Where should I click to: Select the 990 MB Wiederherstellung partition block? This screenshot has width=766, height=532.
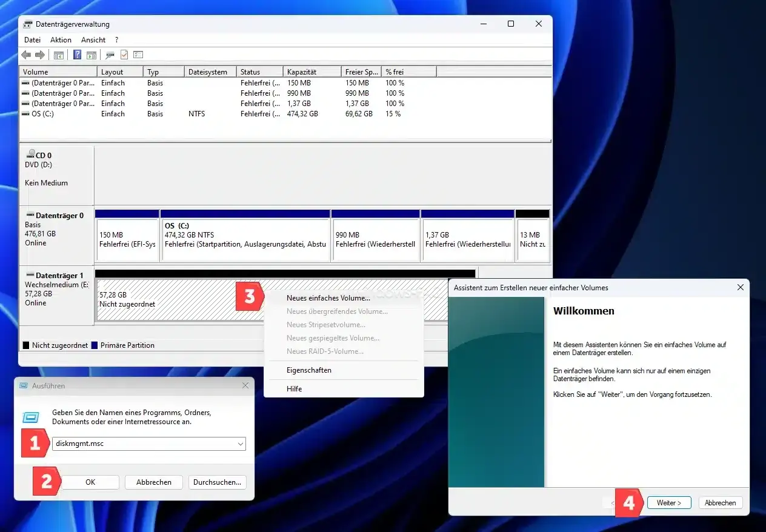pyautogui.click(x=376, y=236)
